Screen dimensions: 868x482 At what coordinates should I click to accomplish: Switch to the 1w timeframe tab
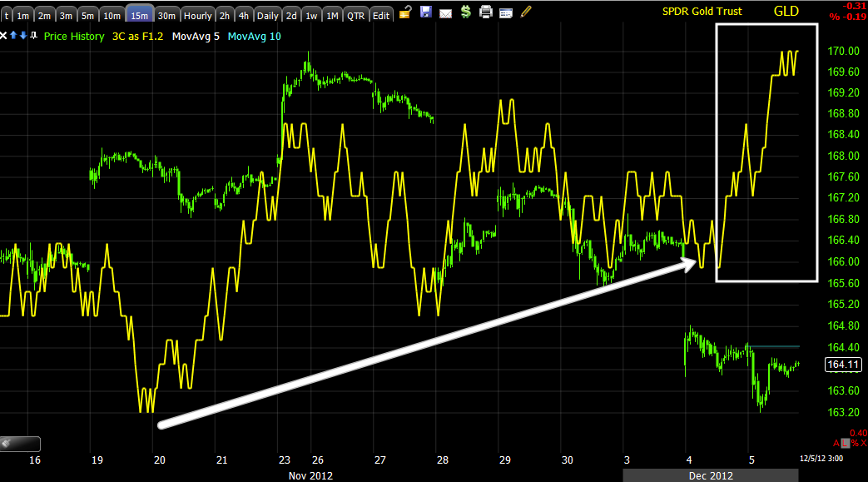311,14
